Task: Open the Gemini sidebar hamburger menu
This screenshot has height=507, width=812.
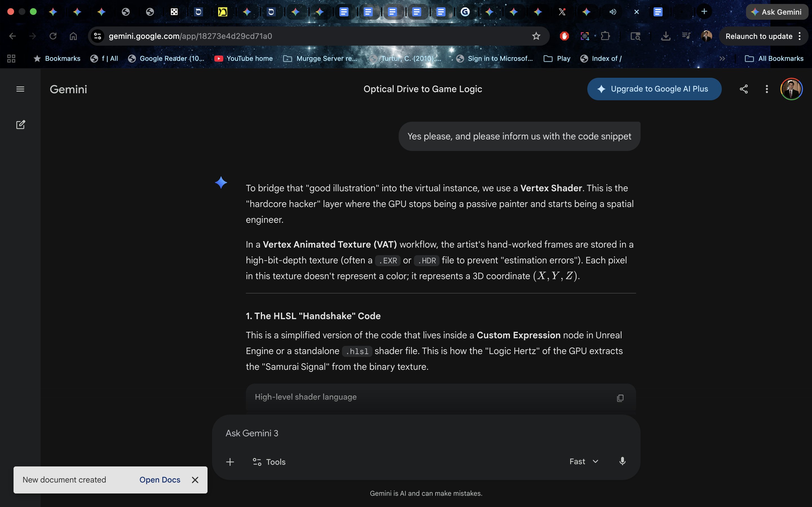Action: [x=20, y=89]
